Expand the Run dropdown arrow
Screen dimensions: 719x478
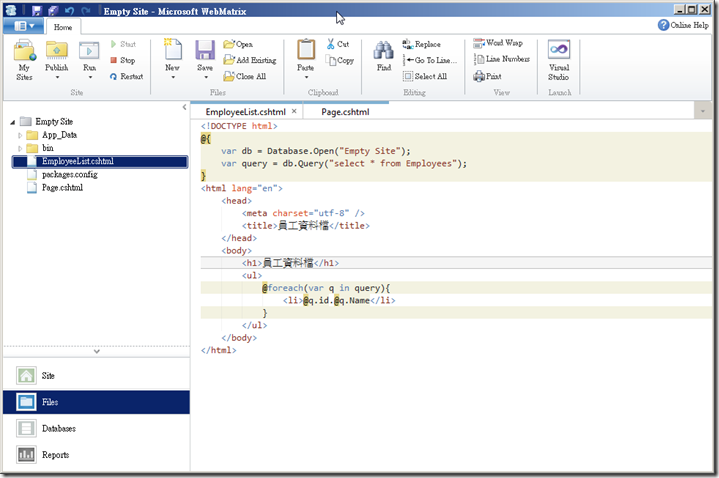[90, 78]
